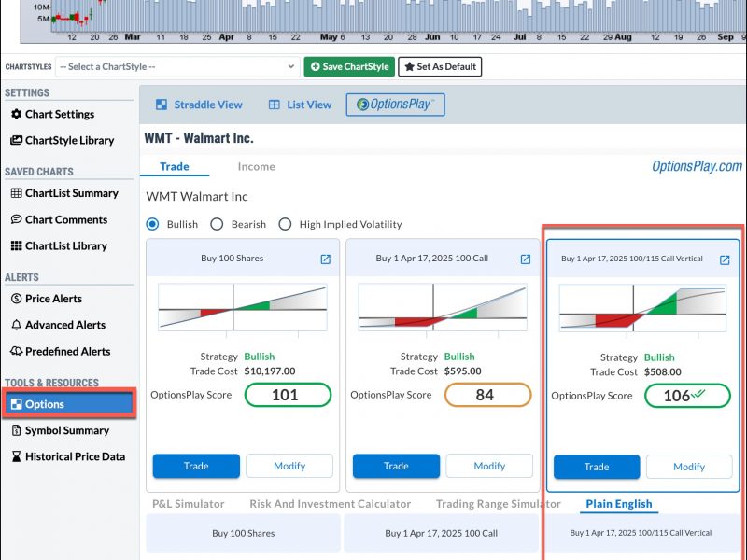Select the Bullish radio button

coord(152,224)
